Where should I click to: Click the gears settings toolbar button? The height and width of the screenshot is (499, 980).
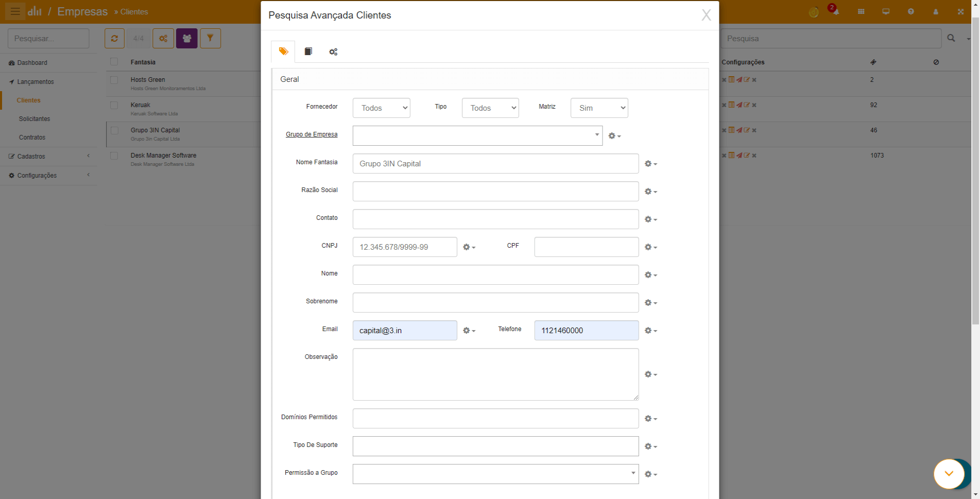pyautogui.click(x=163, y=39)
